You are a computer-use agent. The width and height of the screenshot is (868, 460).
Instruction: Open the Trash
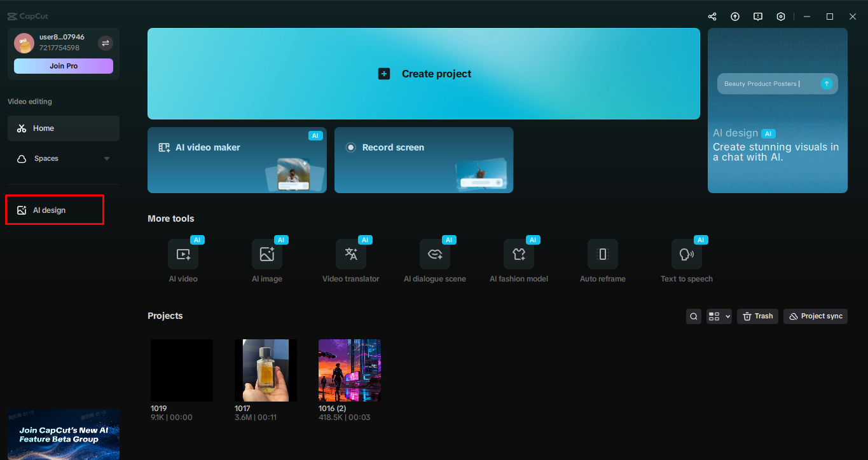click(757, 316)
